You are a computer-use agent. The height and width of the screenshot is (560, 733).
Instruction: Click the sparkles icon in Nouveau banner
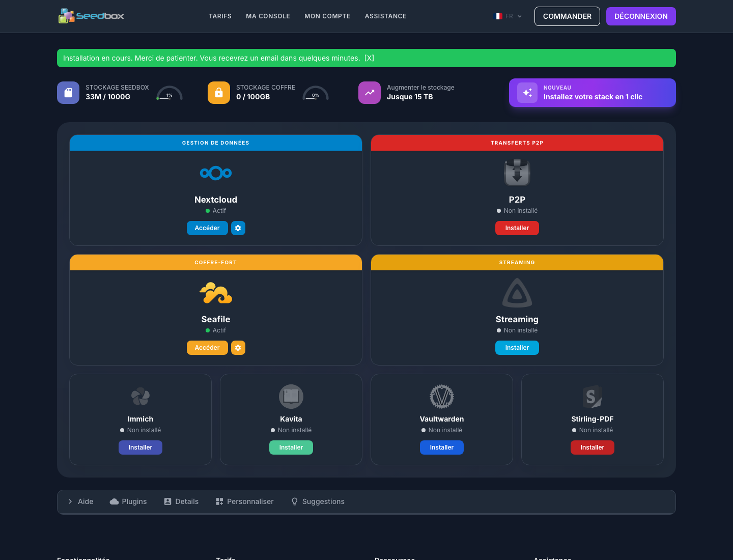pyautogui.click(x=527, y=93)
